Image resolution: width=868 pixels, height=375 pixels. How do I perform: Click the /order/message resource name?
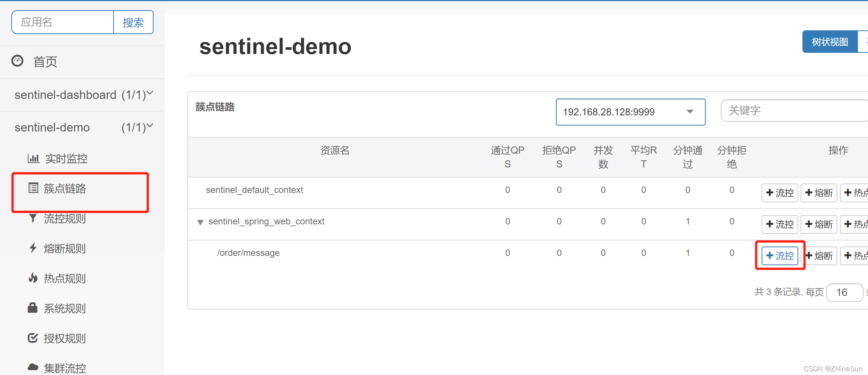(248, 253)
